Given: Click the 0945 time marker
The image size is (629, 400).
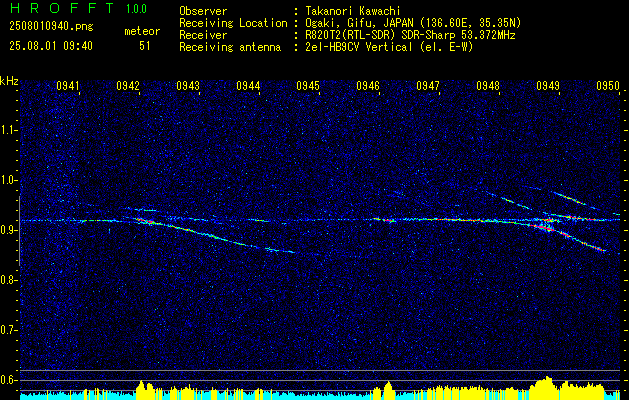Looking at the screenshot, I should click(x=308, y=86).
